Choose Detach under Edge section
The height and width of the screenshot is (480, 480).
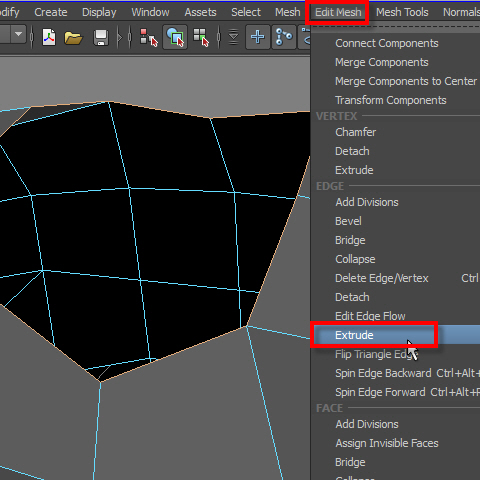[352, 297]
